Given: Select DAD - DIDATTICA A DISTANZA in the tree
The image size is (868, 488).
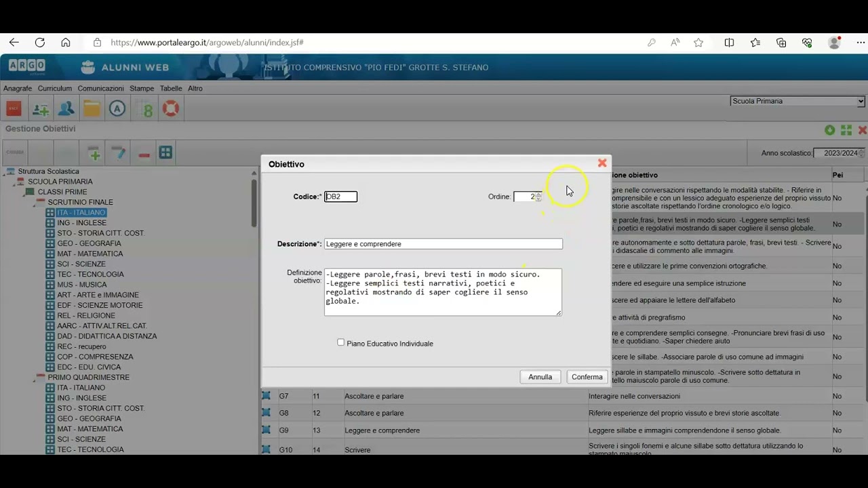Looking at the screenshot, I should coord(106,336).
